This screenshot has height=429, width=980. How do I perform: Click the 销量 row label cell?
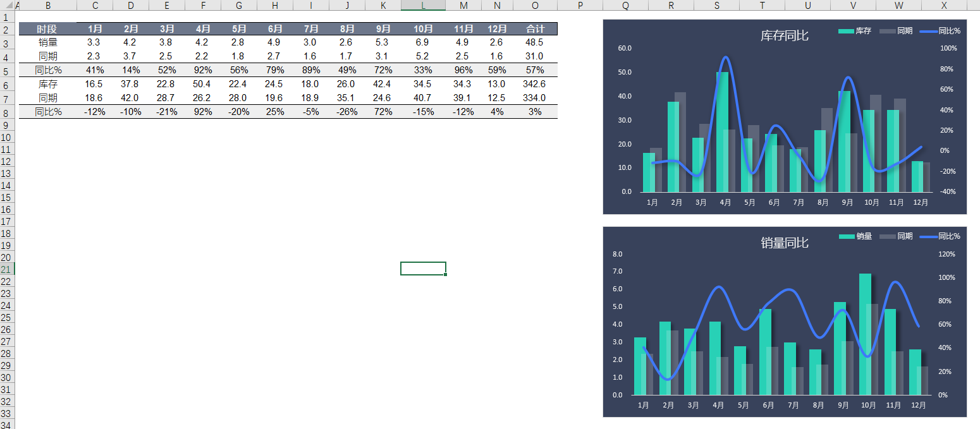click(x=47, y=42)
